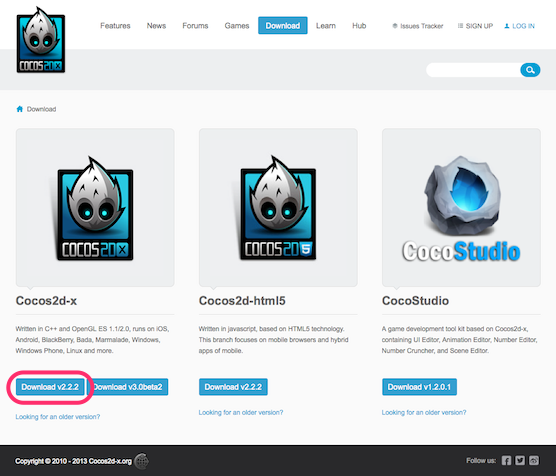This screenshot has width=556, height=476.
Task: Click Download v1.2.0.1 for CocoStudio
Action: pos(419,387)
